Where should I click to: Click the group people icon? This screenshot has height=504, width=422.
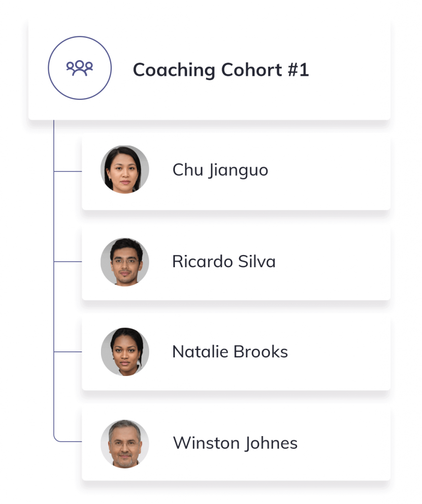pyautogui.click(x=80, y=68)
